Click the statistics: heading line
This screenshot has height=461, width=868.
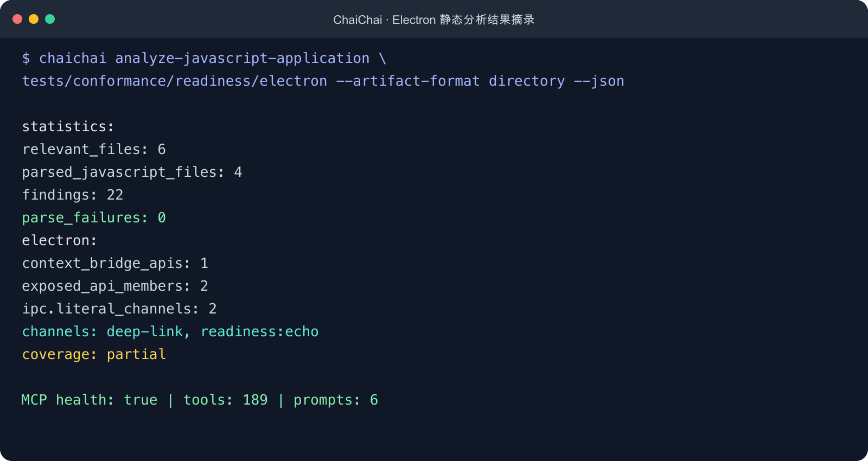click(x=68, y=126)
